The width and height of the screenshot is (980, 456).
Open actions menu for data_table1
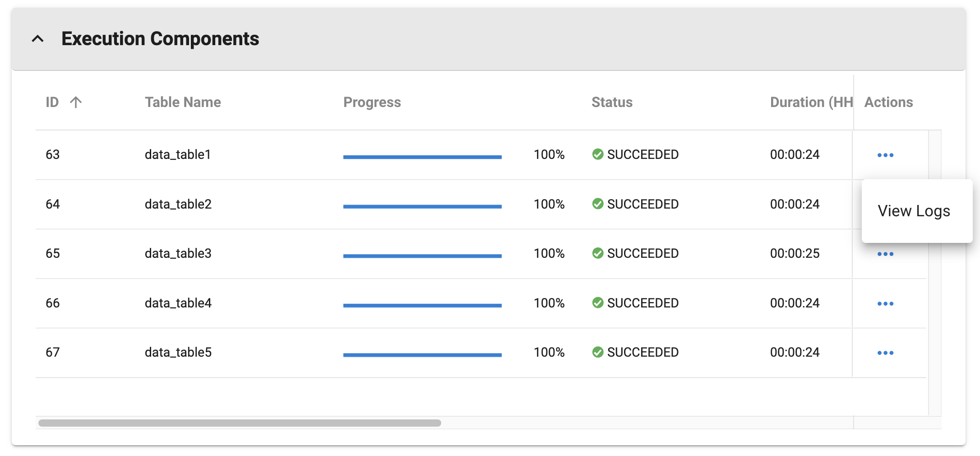click(x=885, y=155)
